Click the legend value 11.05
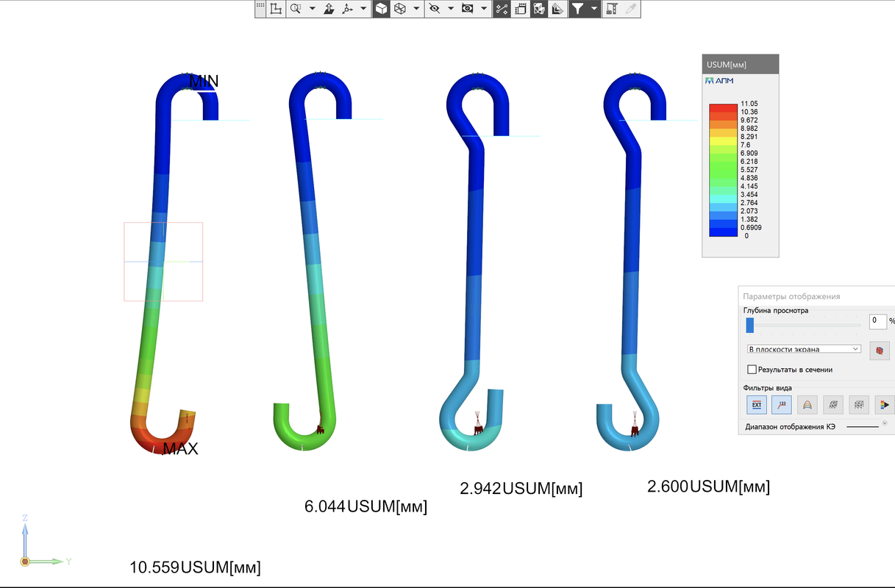 tap(749, 104)
